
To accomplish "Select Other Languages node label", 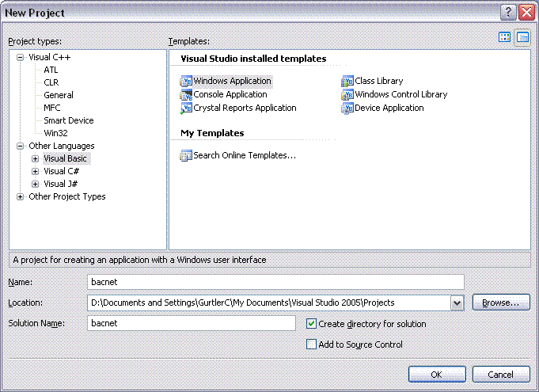I will [x=62, y=146].
